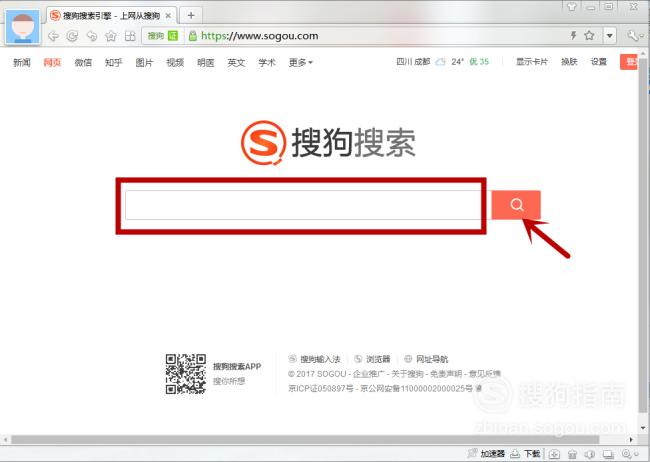Expand the address bar history dropdown
650x462 pixels.
point(609,36)
